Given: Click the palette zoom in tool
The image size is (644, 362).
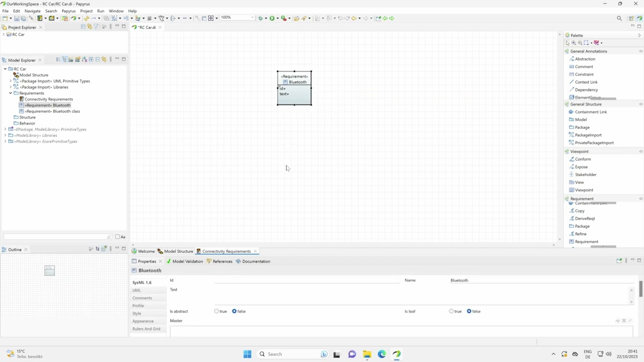Looking at the screenshot, I should (574, 43).
